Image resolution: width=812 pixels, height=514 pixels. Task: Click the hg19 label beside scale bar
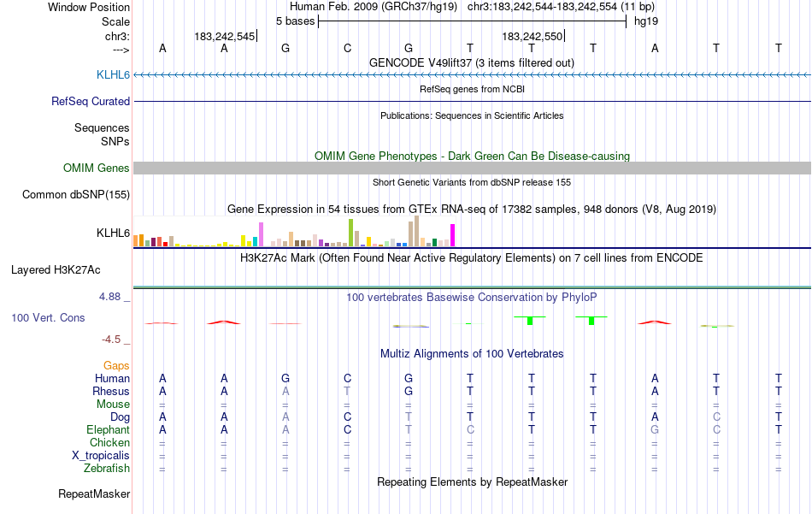(646, 21)
